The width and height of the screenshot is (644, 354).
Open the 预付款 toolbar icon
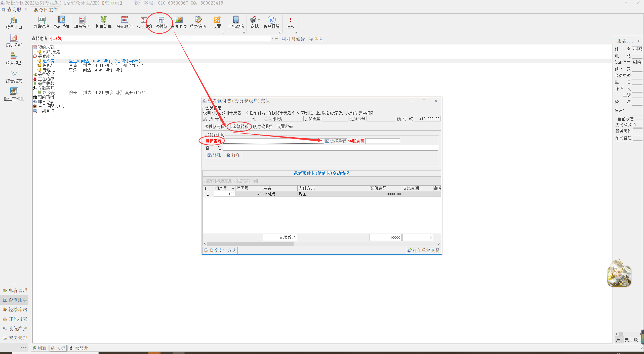[x=161, y=22]
